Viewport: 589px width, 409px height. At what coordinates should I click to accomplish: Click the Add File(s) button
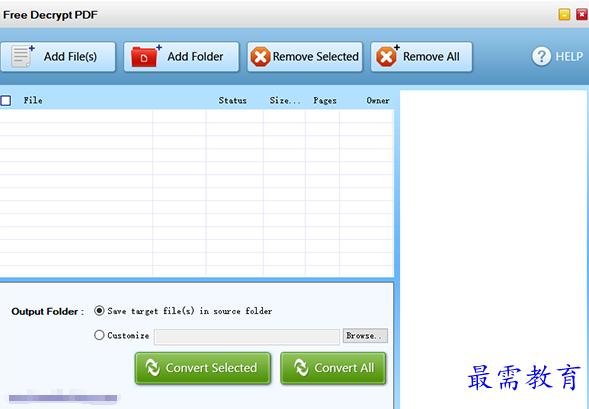pos(58,57)
